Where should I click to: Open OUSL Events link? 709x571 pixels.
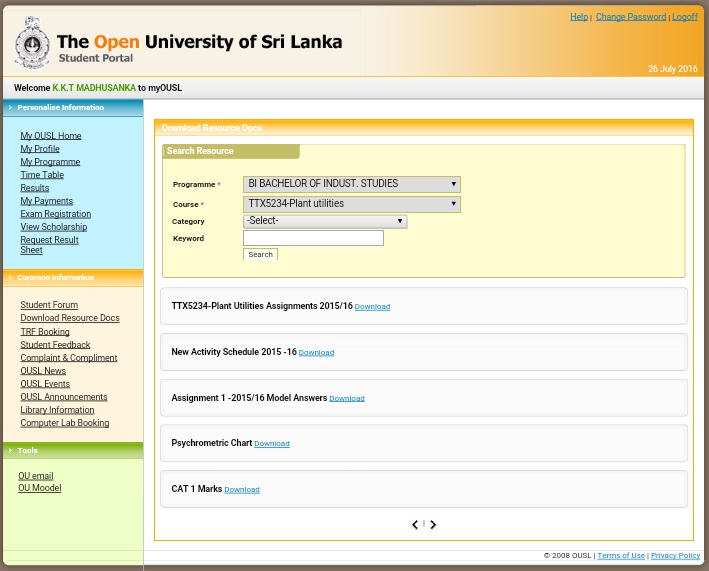point(45,384)
